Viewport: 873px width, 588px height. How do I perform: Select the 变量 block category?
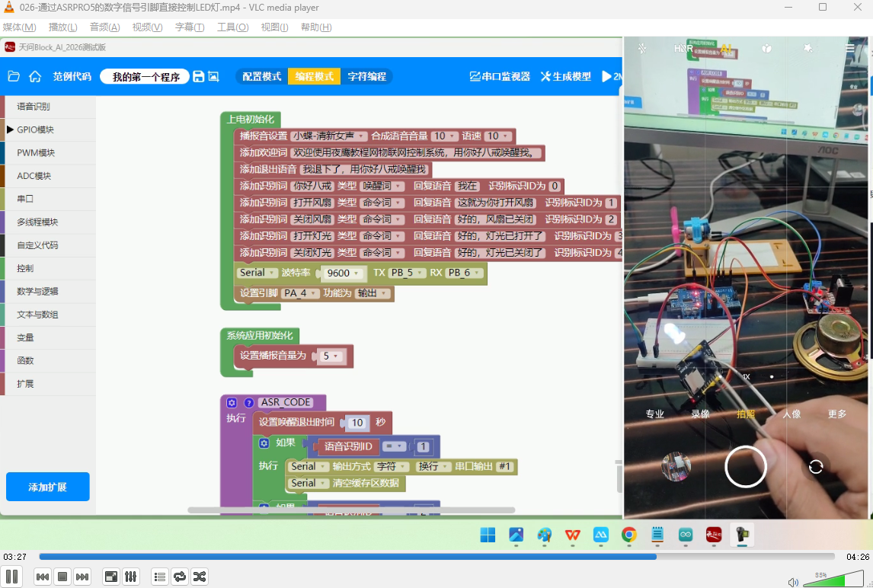click(x=48, y=337)
